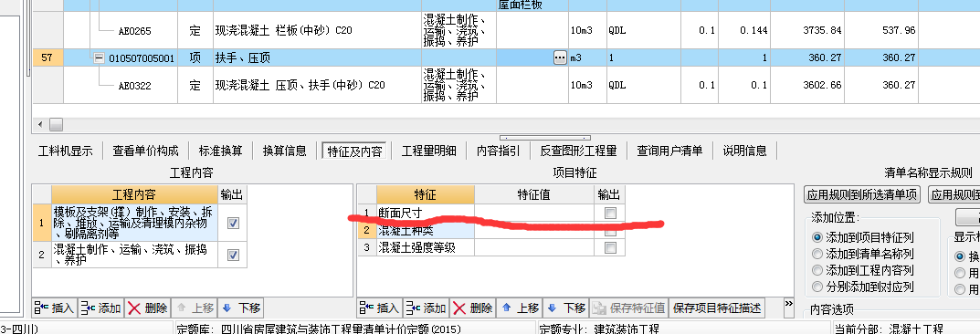
Task: Click 现浇混凝土 栏板(中砂) C20 name cell
Action: point(317,31)
